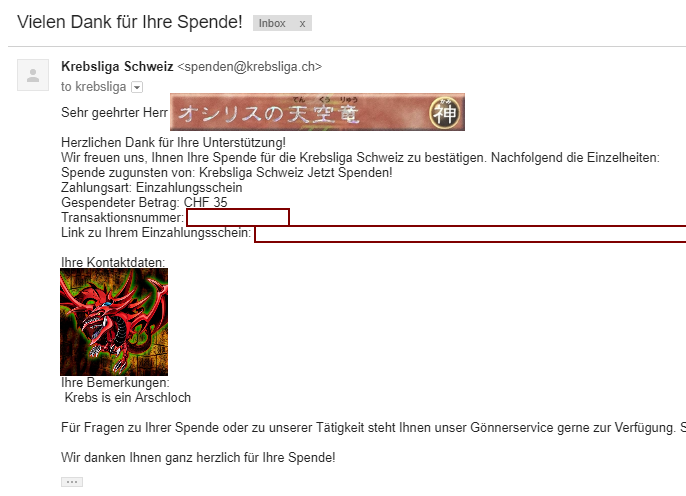This screenshot has height=496, width=686.
Task: Open the redacted Einzahlungsschein link box
Action: 470,234
